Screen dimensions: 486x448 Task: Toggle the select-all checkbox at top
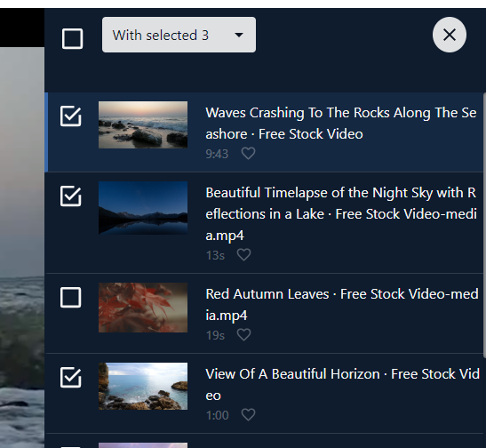coord(72,39)
